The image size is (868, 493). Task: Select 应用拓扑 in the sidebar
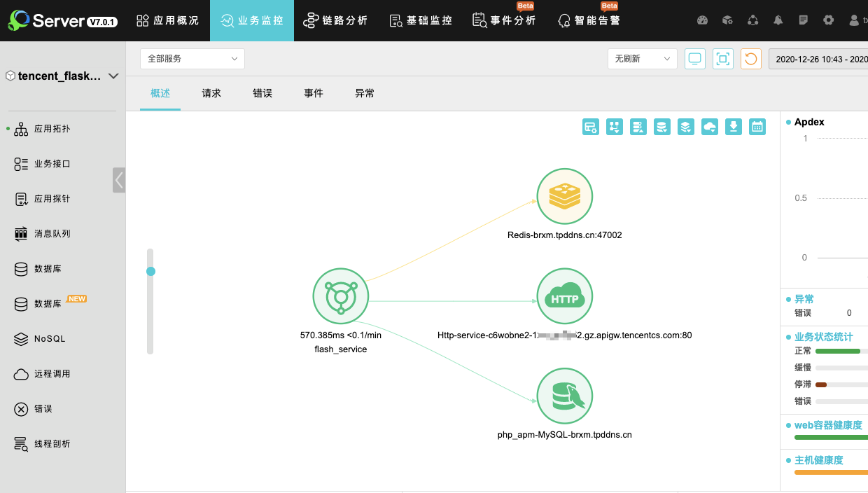point(52,129)
